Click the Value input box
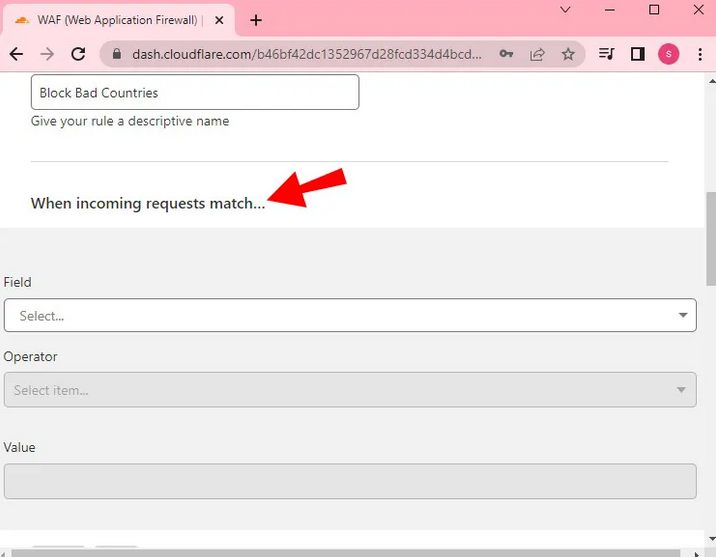 point(350,481)
